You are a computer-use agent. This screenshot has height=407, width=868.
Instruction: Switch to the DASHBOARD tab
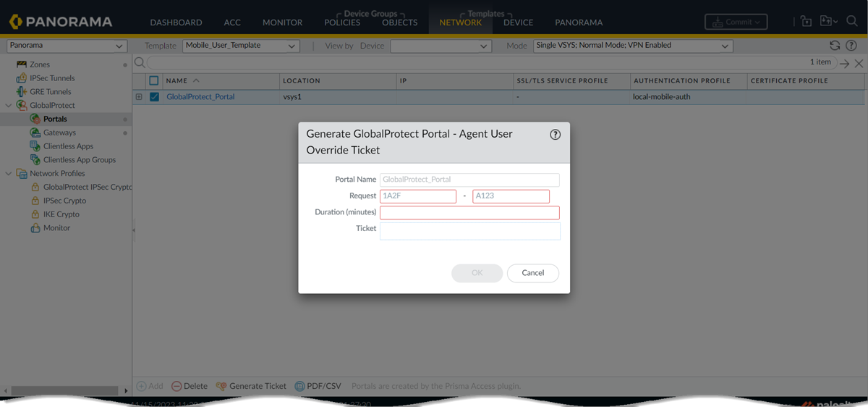[x=176, y=22]
